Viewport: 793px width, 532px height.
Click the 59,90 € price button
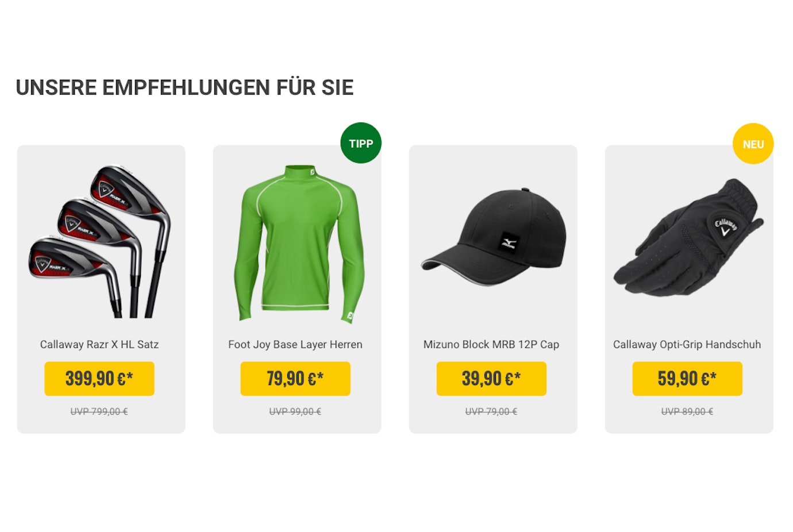pyautogui.click(x=687, y=379)
